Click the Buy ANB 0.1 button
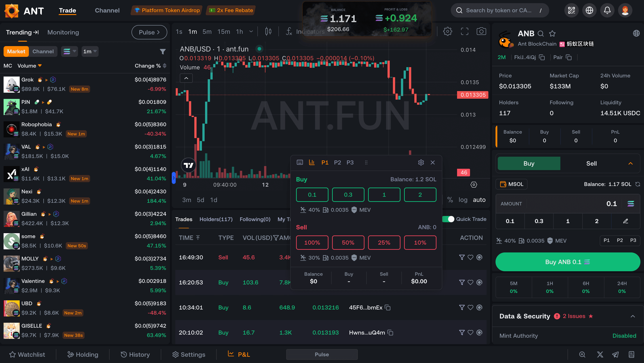Image resolution: width=644 pixels, height=363 pixels. coord(568,262)
